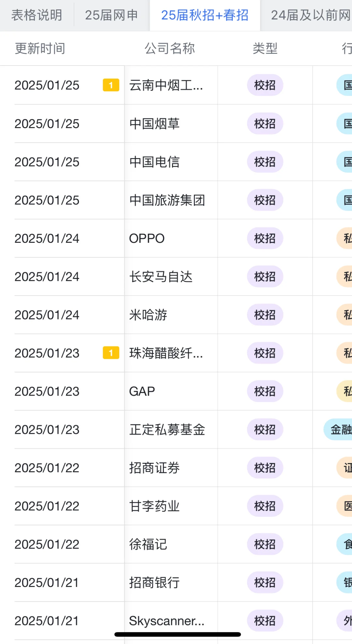The image size is (352, 644).
Task: Select the 中国旅游集团 company cell
Action: [x=167, y=200]
